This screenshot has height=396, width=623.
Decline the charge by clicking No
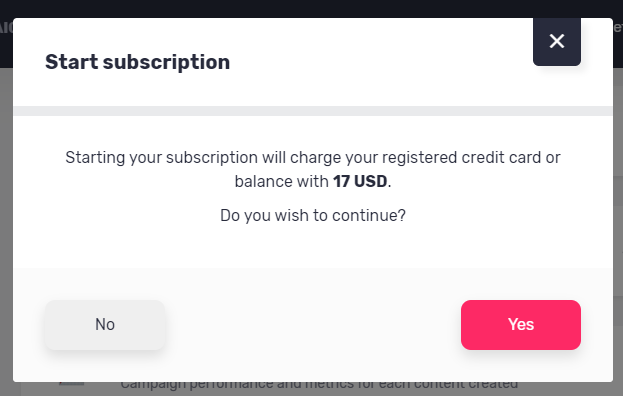105,325
